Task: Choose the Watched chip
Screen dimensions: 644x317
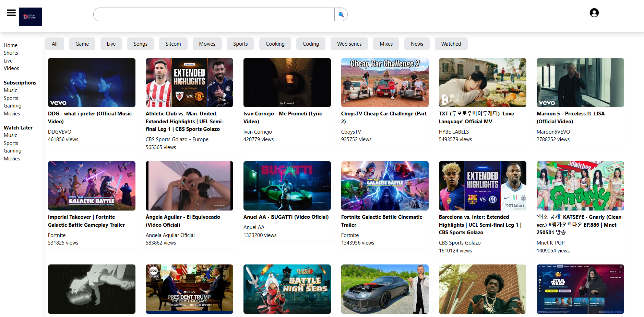Action: (x=451, y=44)
